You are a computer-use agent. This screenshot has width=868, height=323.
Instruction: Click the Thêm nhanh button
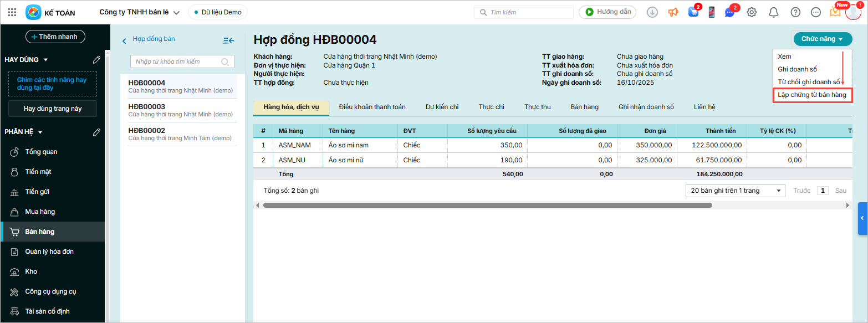[55, 37]
